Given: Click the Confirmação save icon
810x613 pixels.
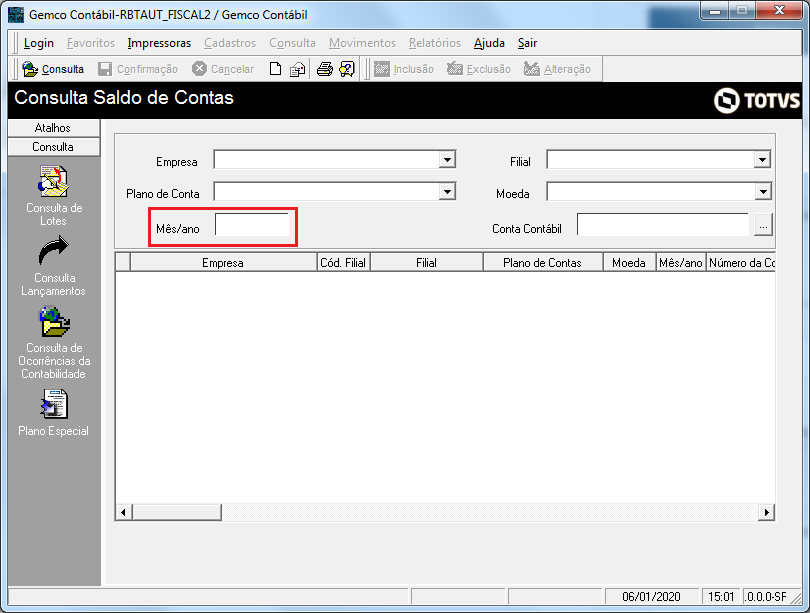Looking at the screenshot, I should (105, 69).
